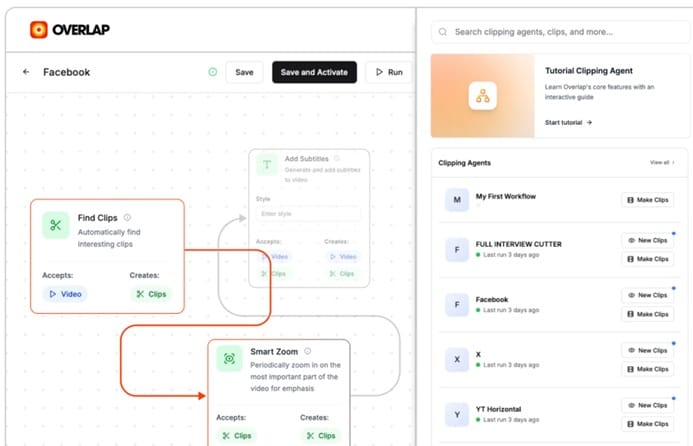Screen dimensions: 693x446
Task: Select the Add Subtitles text icon
Action: [x=267, y=165]
